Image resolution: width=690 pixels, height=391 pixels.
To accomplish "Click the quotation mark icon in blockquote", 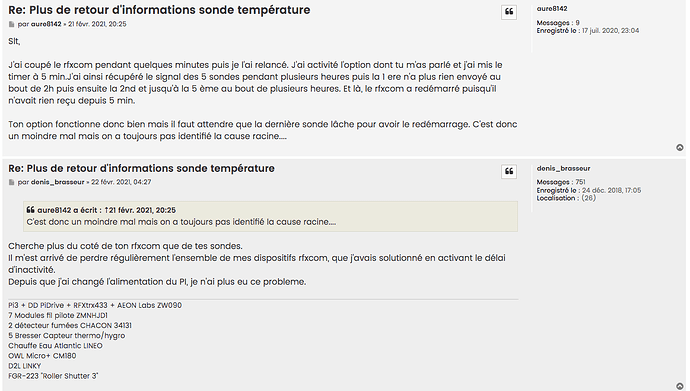I will coord(30,210).
